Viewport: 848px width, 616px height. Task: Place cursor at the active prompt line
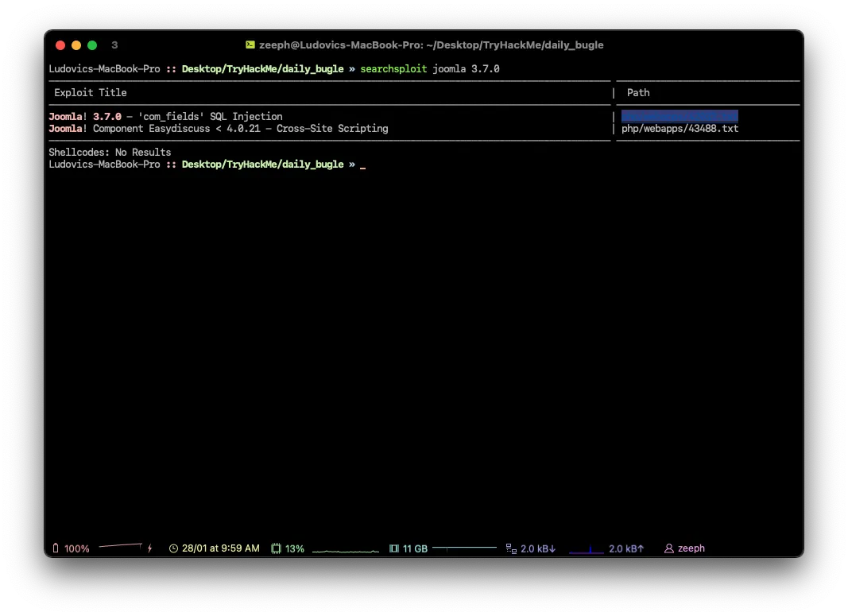coord(363,165)
